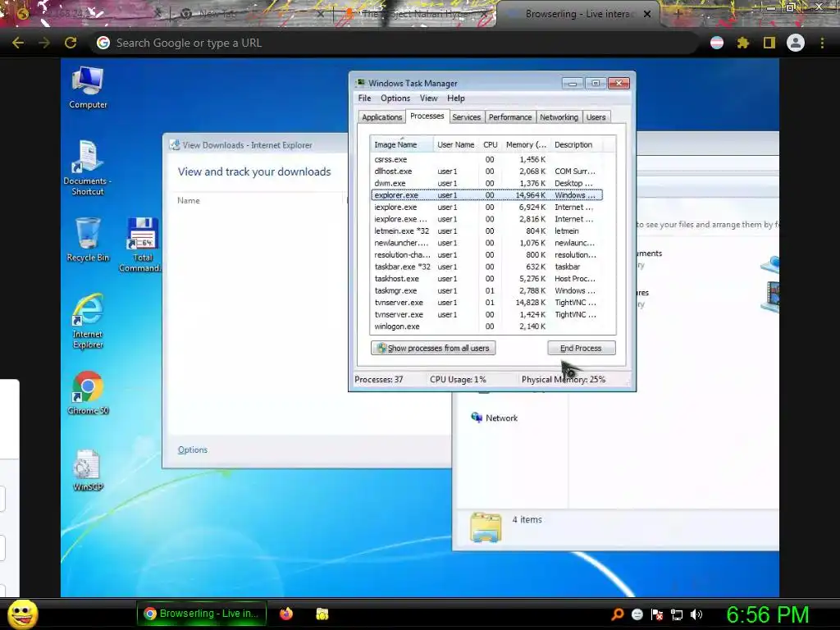The height and width of the screenshot is (630, 840).
Task: Open the Task Manager Help menu
Action: [456, 98]
